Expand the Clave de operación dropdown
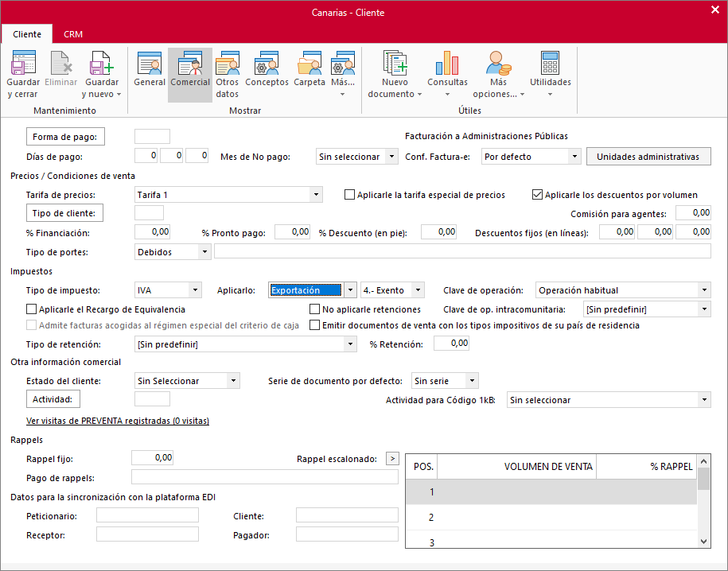Viewport: 728px width, 571px height. 704,290
